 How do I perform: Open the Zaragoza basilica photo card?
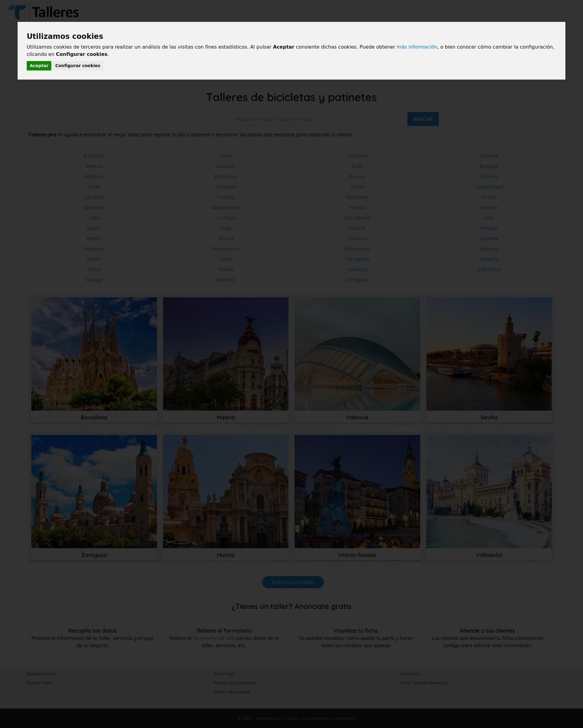coord(94,498)
